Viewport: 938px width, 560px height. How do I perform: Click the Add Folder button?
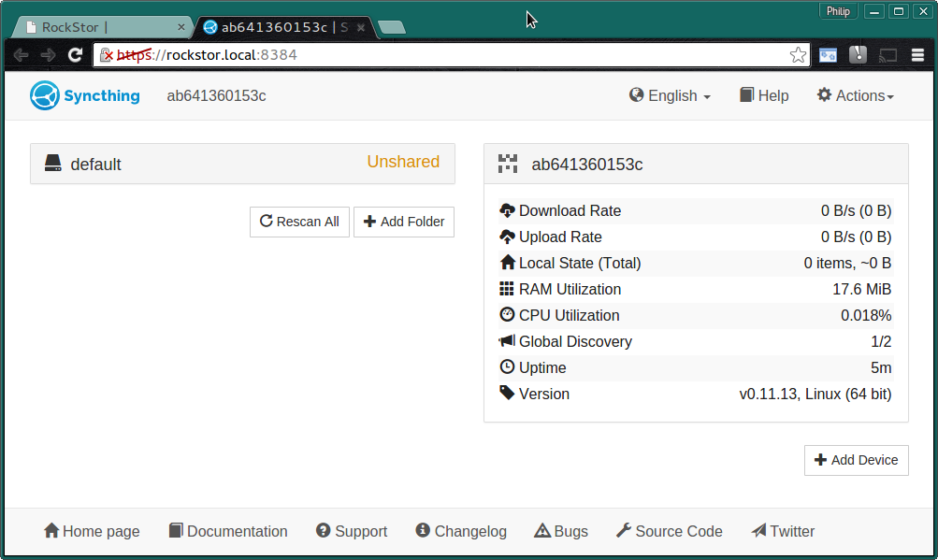(404, 222)
